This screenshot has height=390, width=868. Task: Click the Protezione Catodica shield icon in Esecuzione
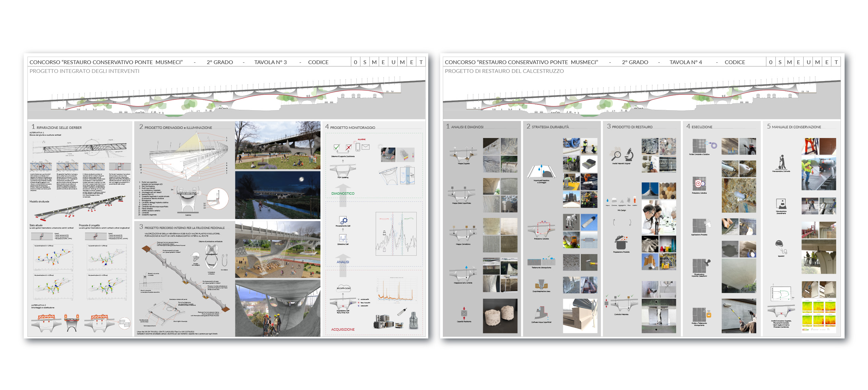699,184
